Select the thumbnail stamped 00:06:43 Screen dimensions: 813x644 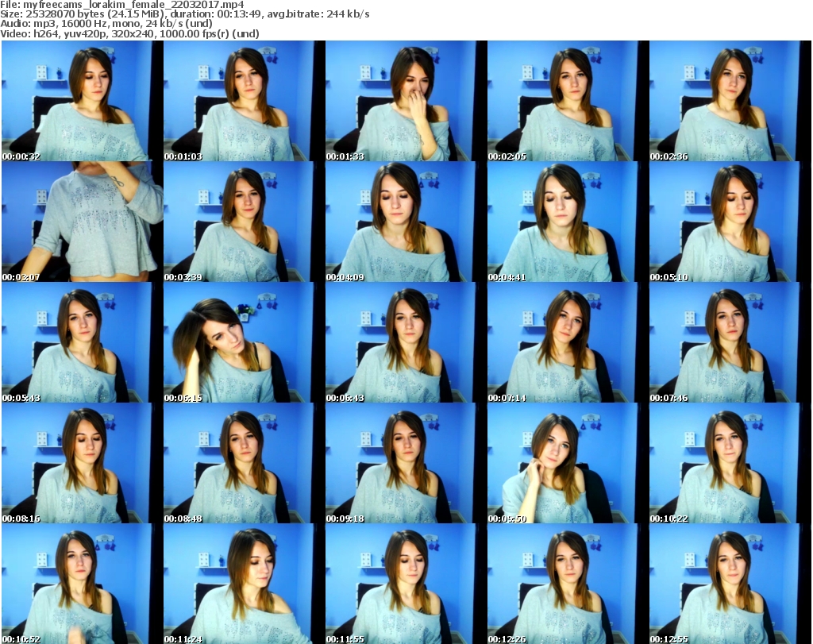pyautogui.click(x=406, y=343)
